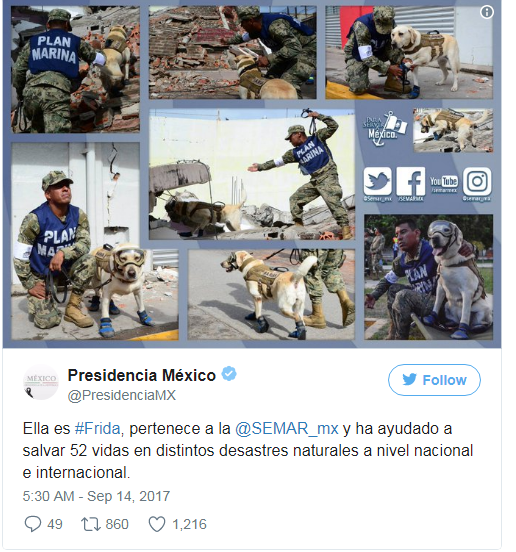516x552 pixels.
Task: Follow Presidencia México account
Action: click(x=434, y=380)
